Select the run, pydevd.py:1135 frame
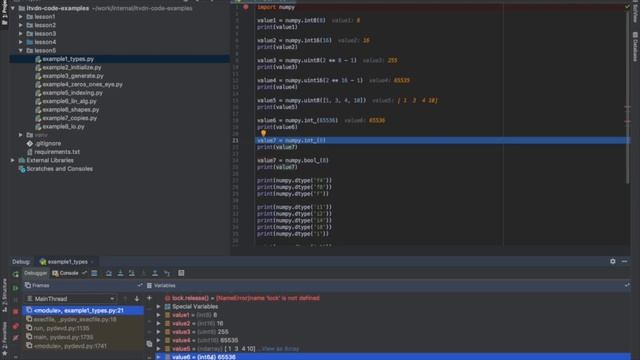Viewport: 640px width, 360px height. 84,328
